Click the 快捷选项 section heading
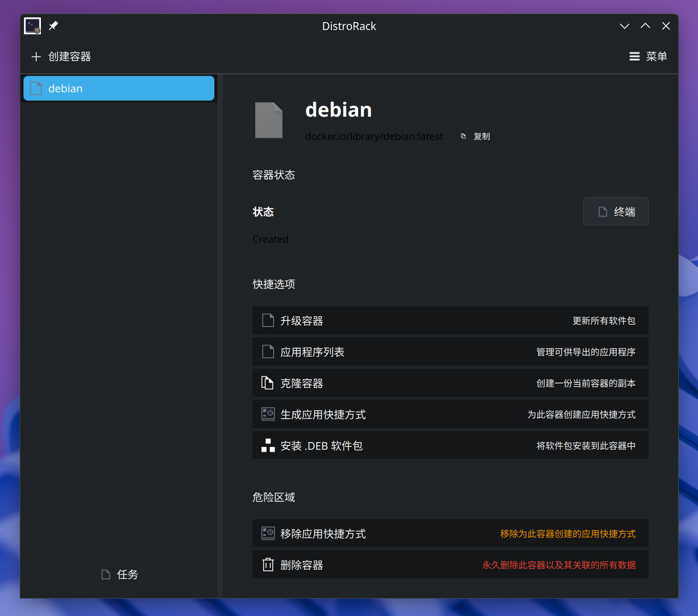 click(x=274, y=284)
